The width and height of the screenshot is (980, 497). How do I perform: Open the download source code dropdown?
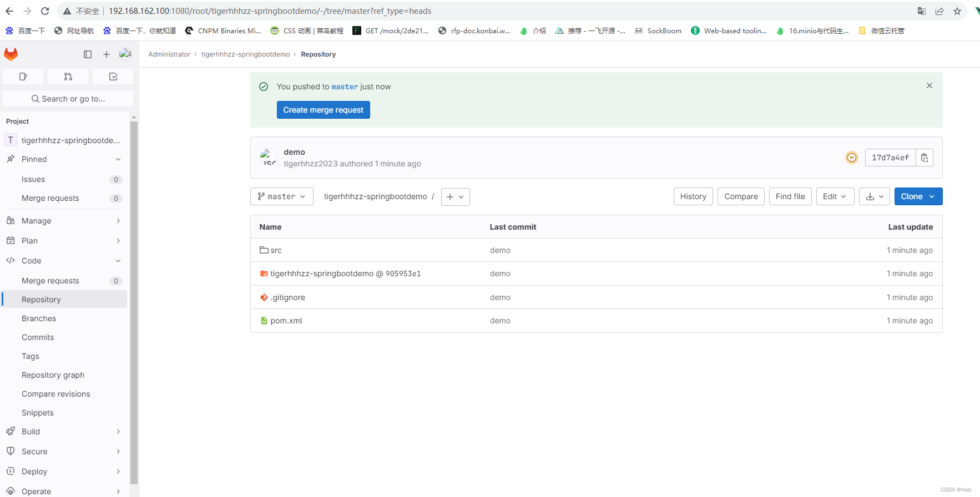click(875, 196)
